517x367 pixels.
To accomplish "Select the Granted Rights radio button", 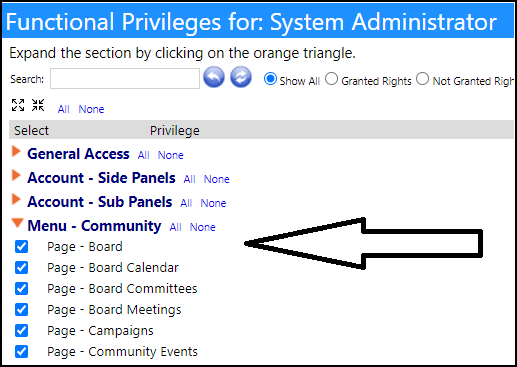I will [x=331, y=79].
